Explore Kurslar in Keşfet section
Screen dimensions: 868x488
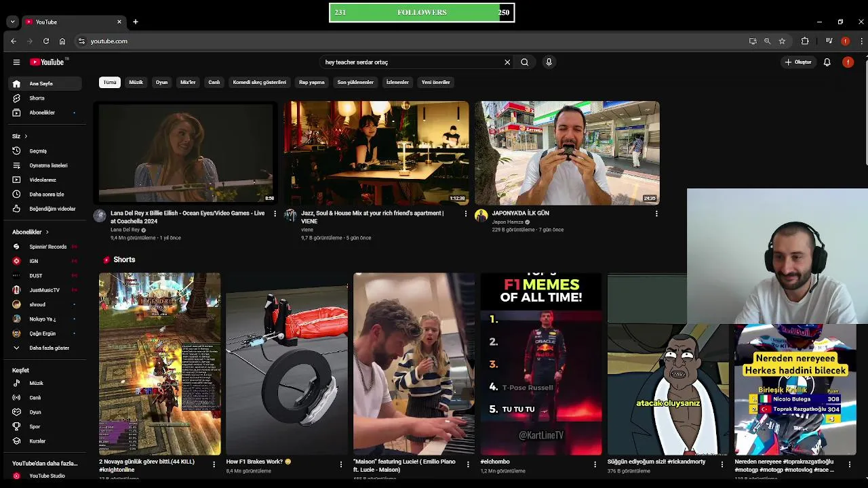(x=45, y=441)
